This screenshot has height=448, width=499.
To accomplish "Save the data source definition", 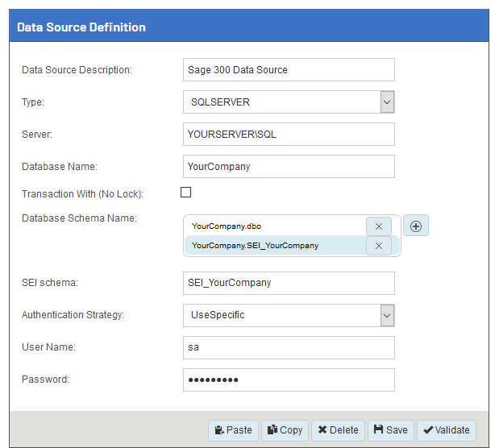I will [x=391, y=430].
